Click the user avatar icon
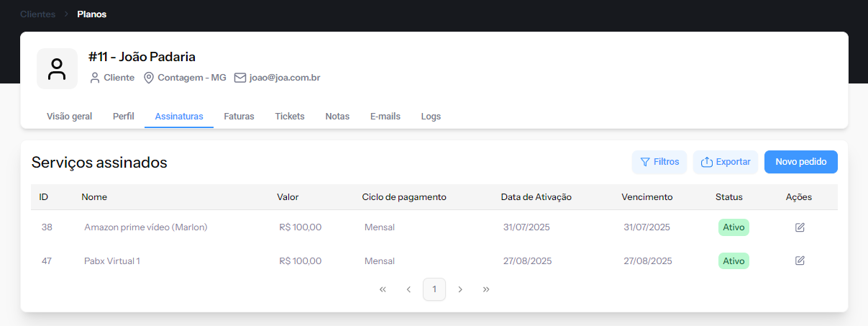Viewport: 868px width, 326px height. pos(57,69)
